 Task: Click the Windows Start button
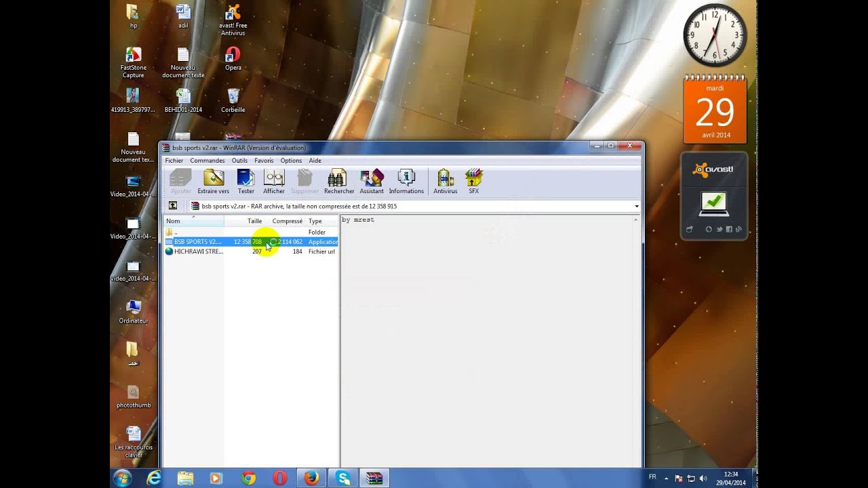pos(123,478)
